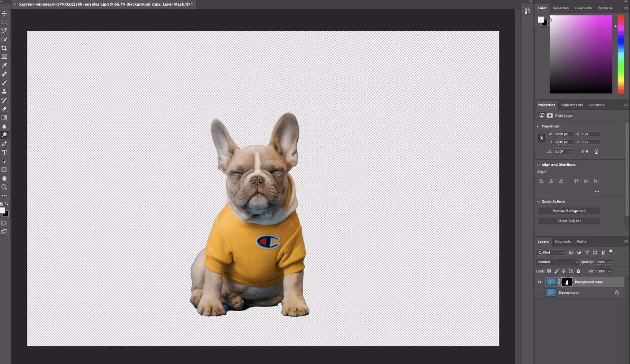Screen dimensions: 630x364
Task: Select the Rectangular Marquee tool
Action: [4, 22]
